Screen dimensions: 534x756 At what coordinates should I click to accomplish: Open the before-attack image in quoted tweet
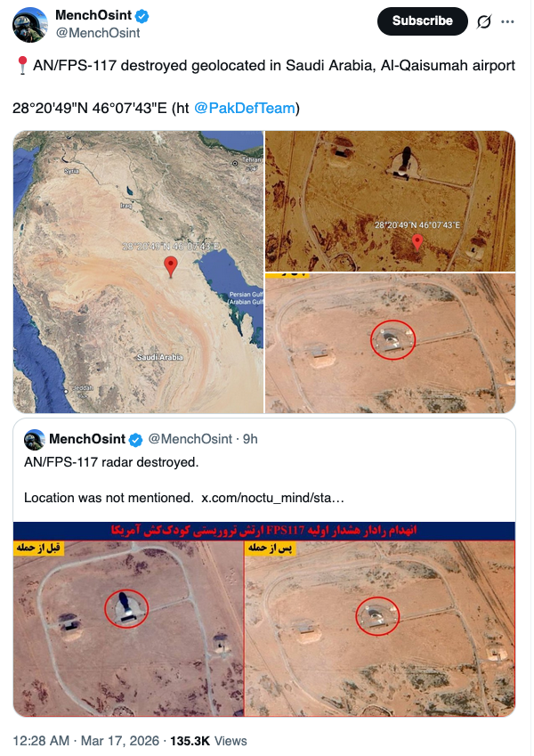tap(129, 629)
